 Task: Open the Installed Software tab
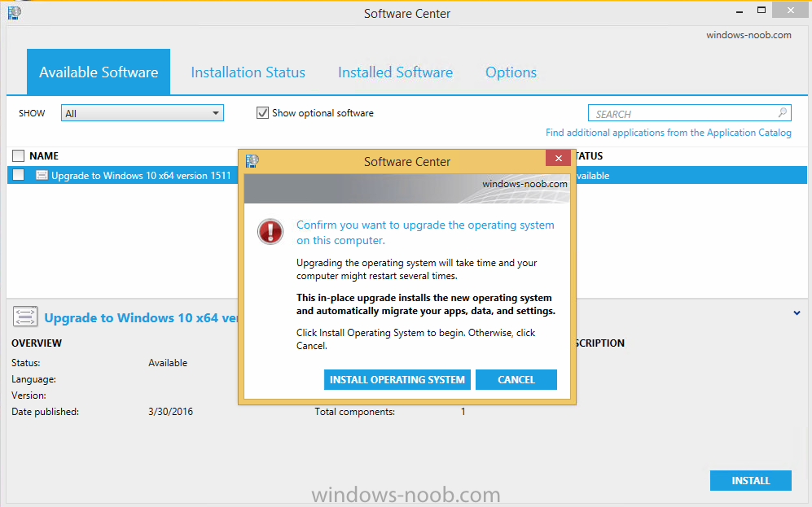(395, 72)
